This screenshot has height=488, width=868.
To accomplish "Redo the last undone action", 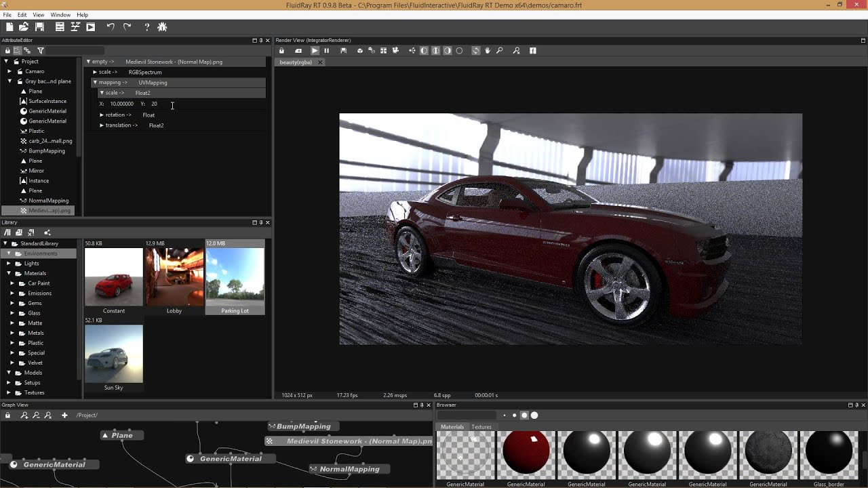I will (x=127, y=27).
